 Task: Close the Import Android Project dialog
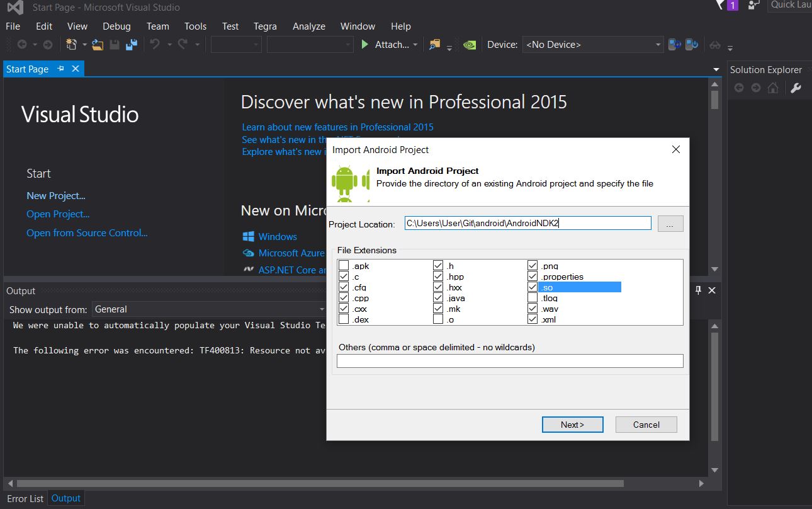676,149
